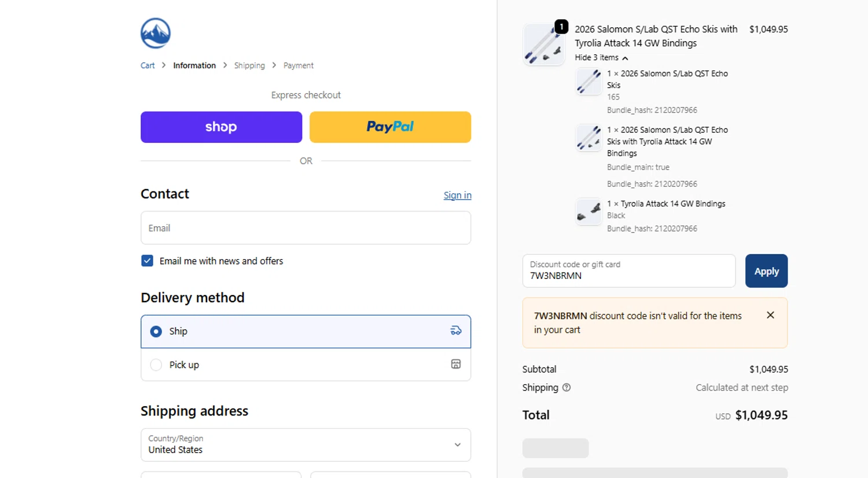This screenshot has height=478, width=868.
Task: Click the Country/Region dropdown chevron arrow
Action: pyautogui.click(x=457, y=444)
